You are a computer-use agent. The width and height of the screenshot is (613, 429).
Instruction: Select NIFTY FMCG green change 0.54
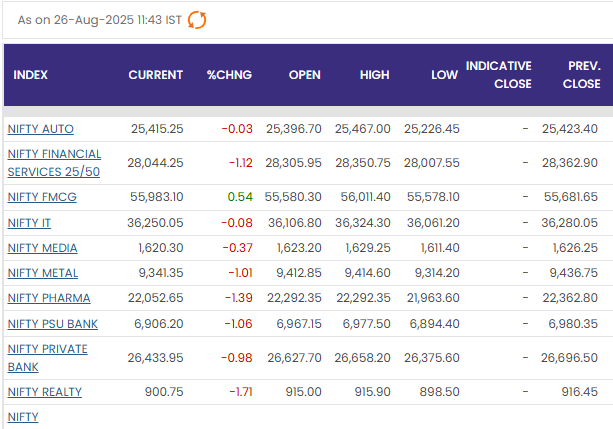pos(240,197)
